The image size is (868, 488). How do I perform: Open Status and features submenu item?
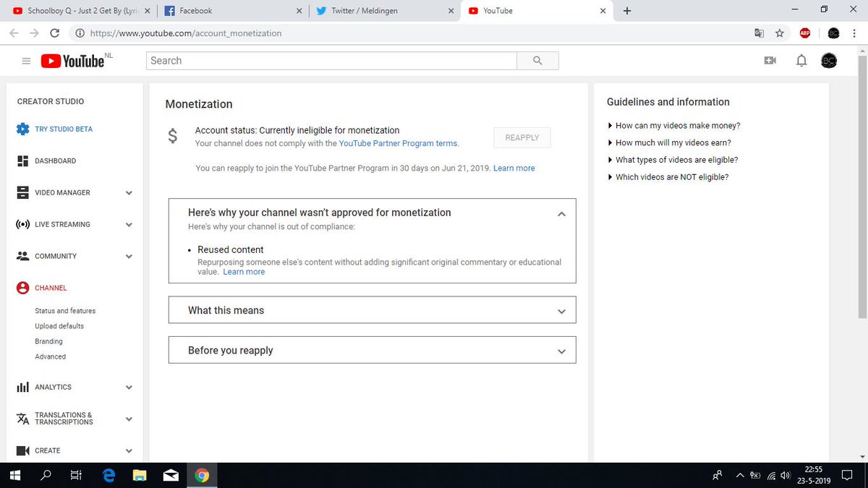point(65,311)
